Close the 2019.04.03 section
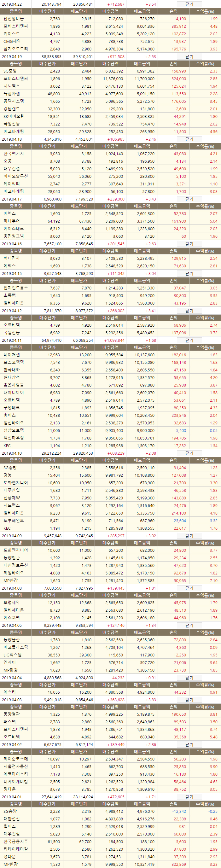 189,700
